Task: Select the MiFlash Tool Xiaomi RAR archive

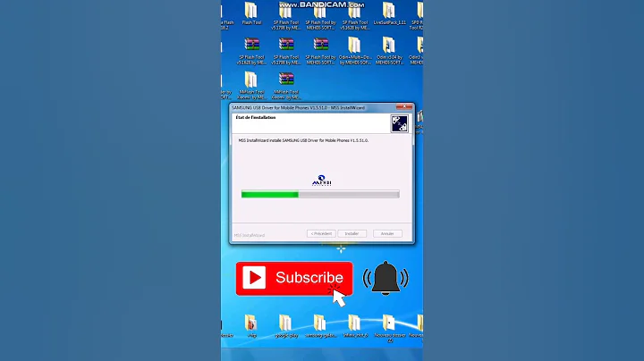Action: click(x=286, y=86)
